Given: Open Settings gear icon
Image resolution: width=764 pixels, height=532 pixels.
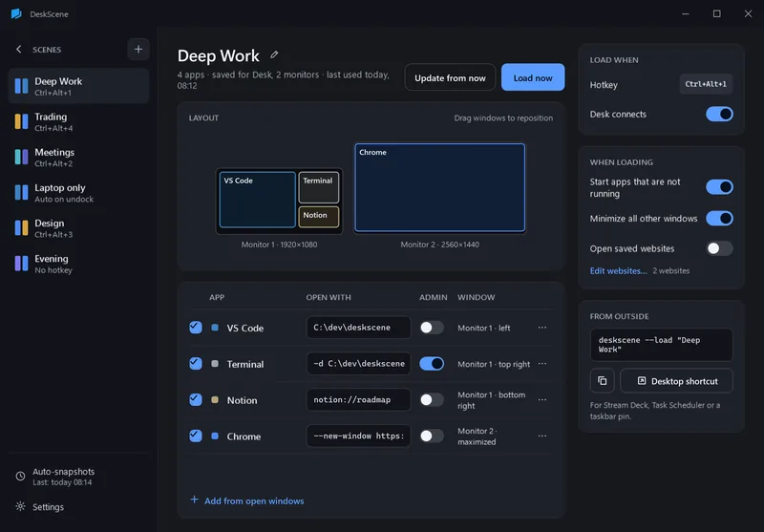Looking at the screenshot, I should 20,506.
